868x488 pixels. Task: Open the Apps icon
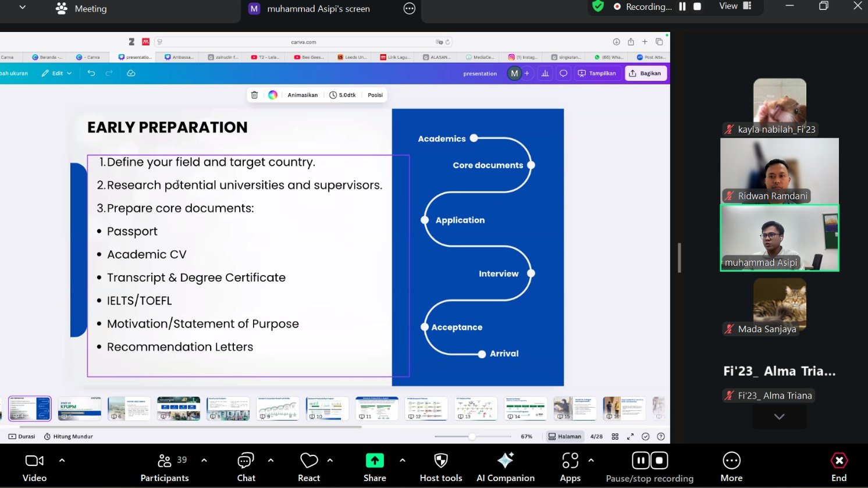pos(570,467)
